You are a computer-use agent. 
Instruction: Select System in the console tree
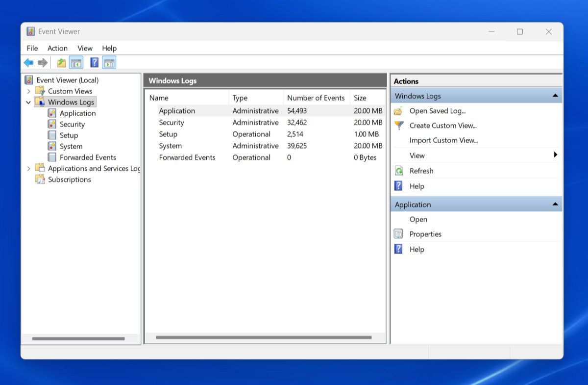pyautogui.click(x=71, y=146)
